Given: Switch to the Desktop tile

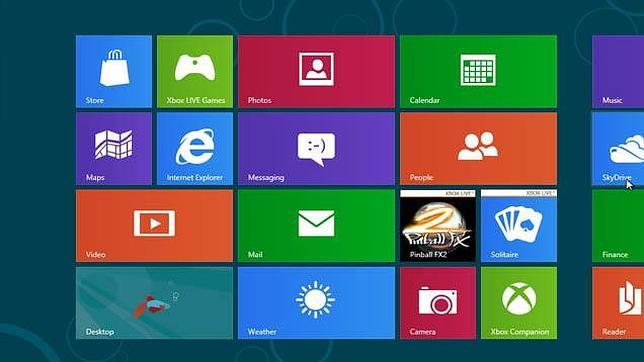Looking at the screenshot, I should point(154,303).
